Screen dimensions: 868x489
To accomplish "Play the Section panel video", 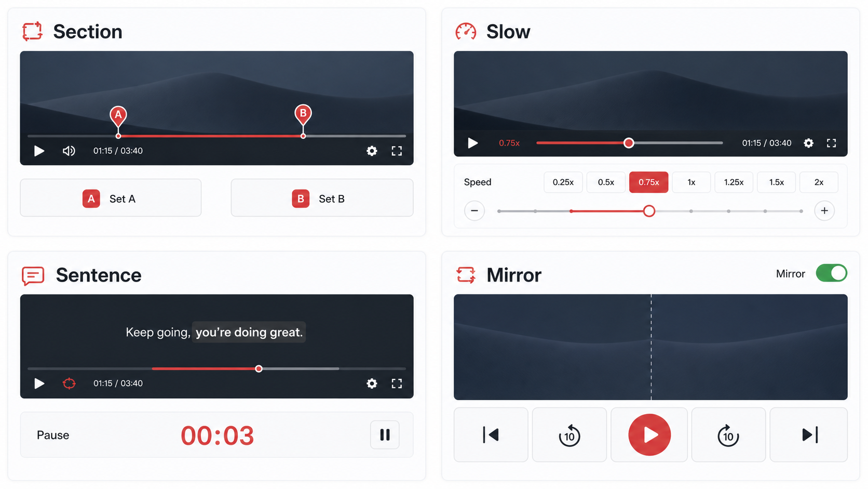I will (x=39, y=151).
